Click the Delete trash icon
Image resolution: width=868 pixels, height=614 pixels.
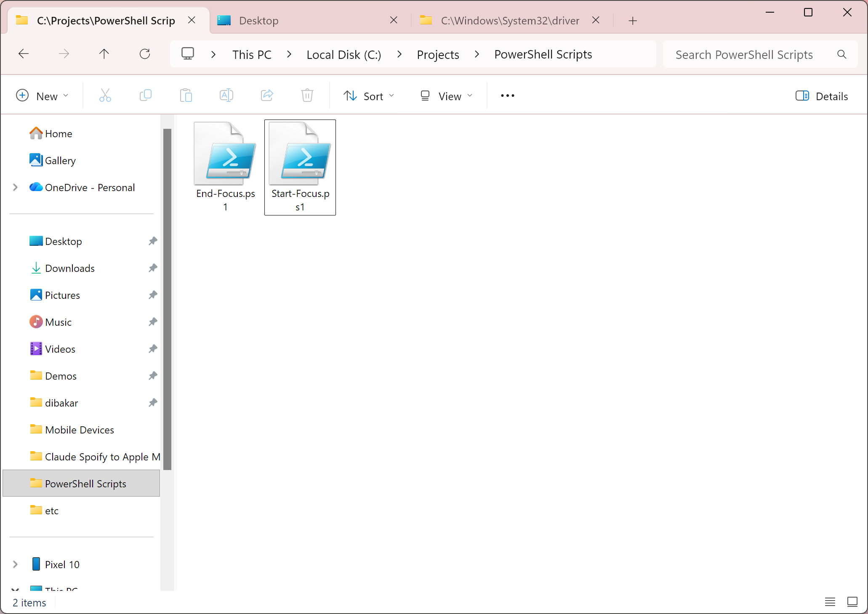(x=307, y=96)
